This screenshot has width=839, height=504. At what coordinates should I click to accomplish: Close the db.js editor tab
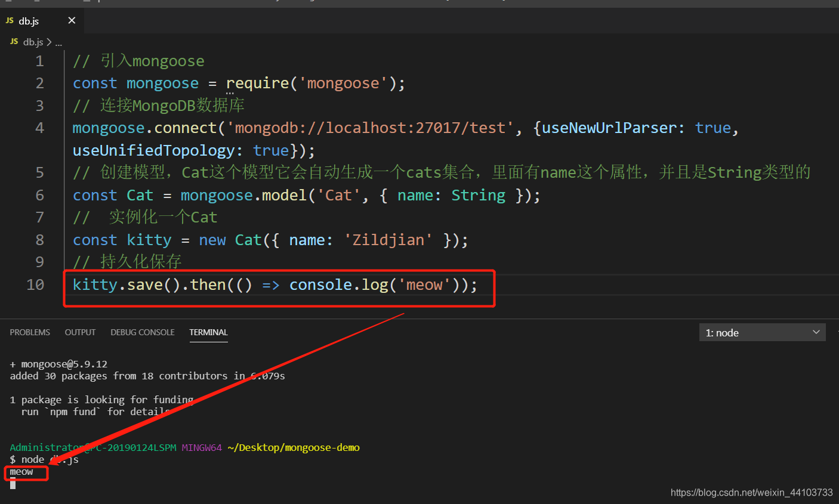[x=72, y=21]
